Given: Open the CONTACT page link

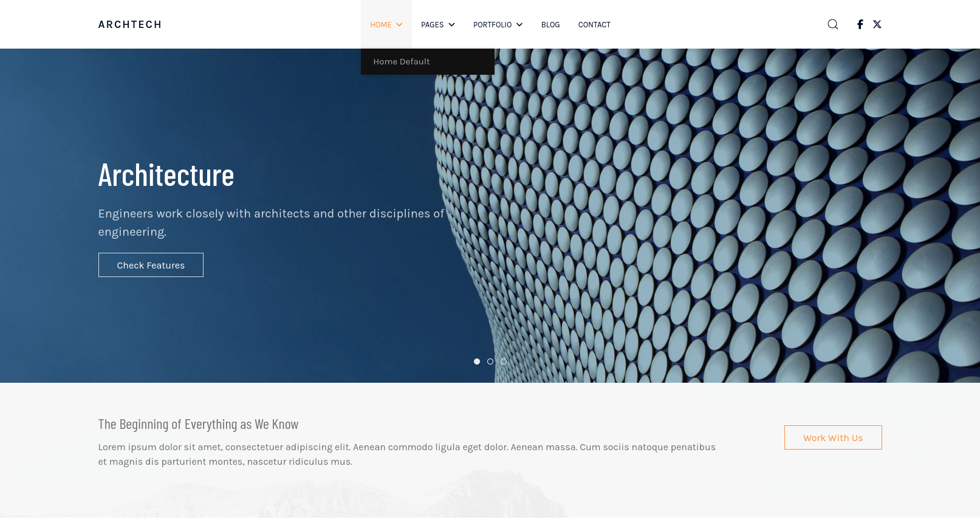Looking at the screenshot, I should 594,25.
